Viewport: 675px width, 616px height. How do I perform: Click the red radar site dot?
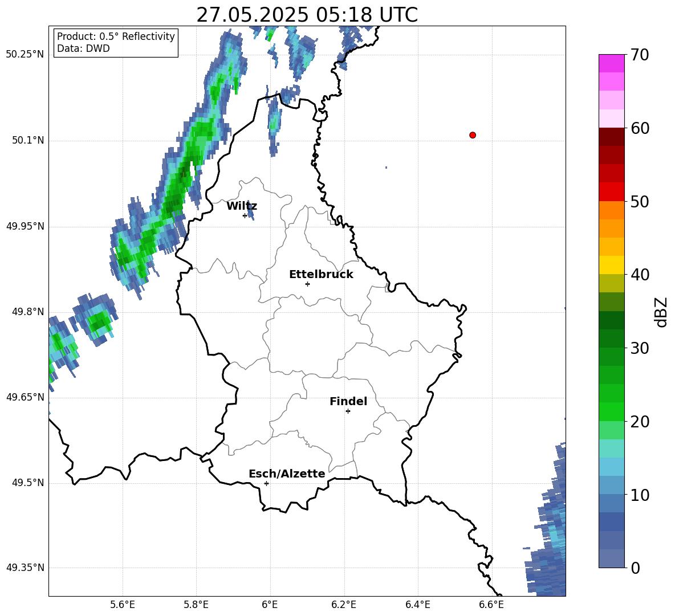473,135
